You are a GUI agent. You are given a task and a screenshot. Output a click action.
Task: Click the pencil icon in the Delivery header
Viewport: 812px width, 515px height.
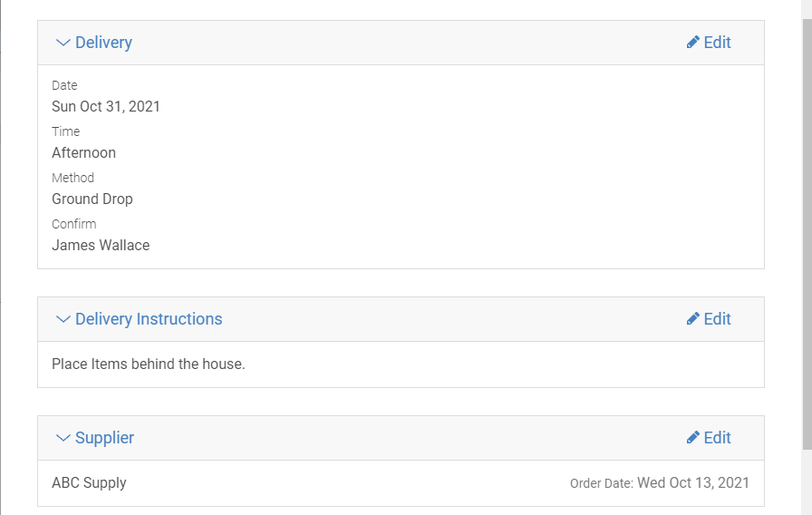click(693, 42)
